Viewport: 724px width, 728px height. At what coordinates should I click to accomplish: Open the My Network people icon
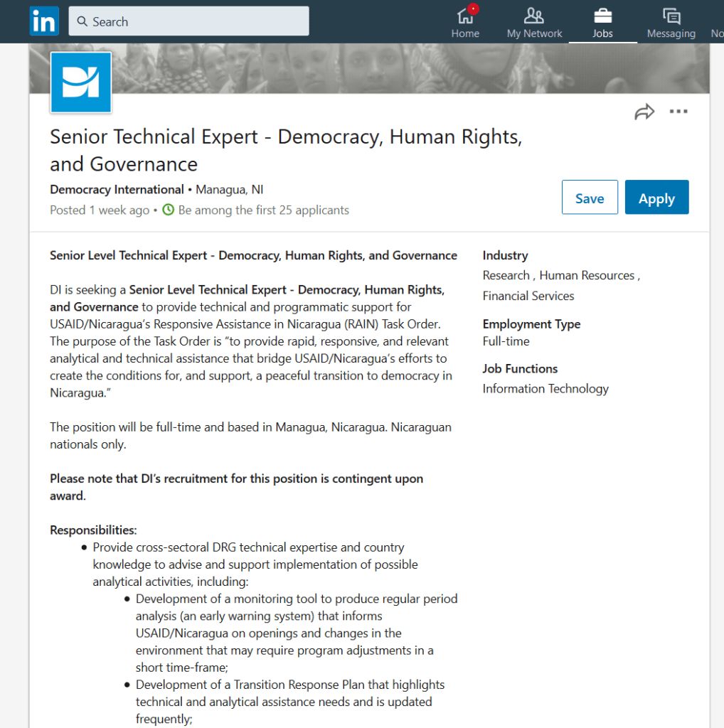tap(534, 16)
